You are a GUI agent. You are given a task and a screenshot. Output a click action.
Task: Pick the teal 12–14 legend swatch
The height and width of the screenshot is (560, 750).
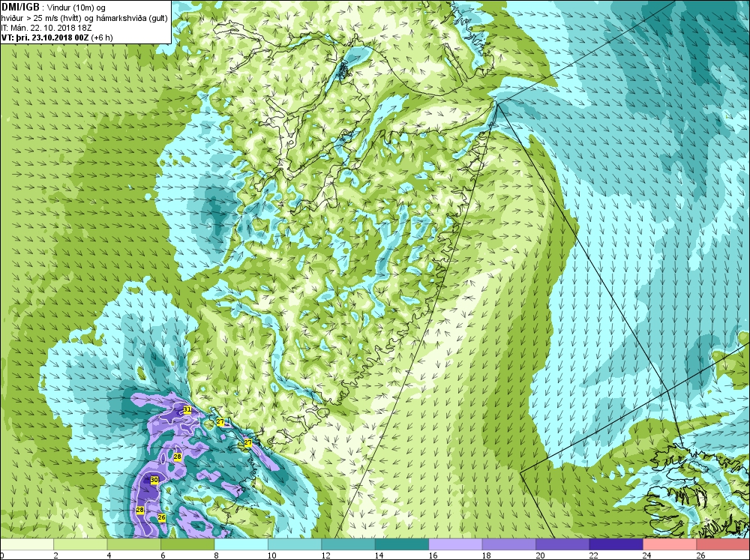tap(348, 544)
